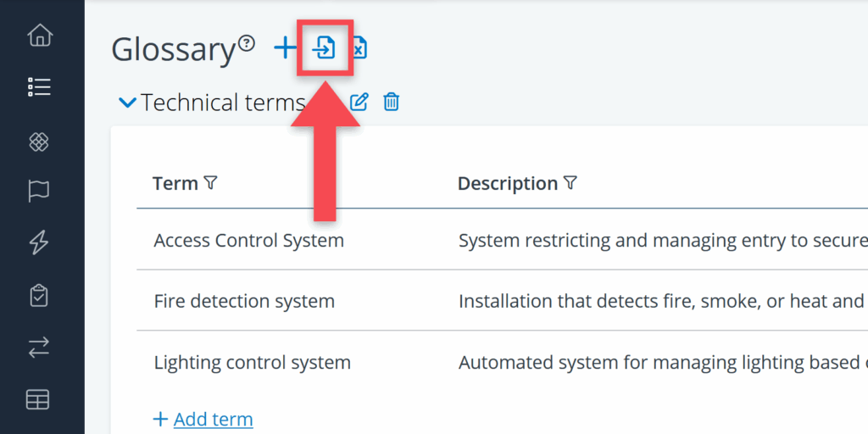Select the Access Control System row
This screenshot has height=434, width=868.
click(248, 240)
